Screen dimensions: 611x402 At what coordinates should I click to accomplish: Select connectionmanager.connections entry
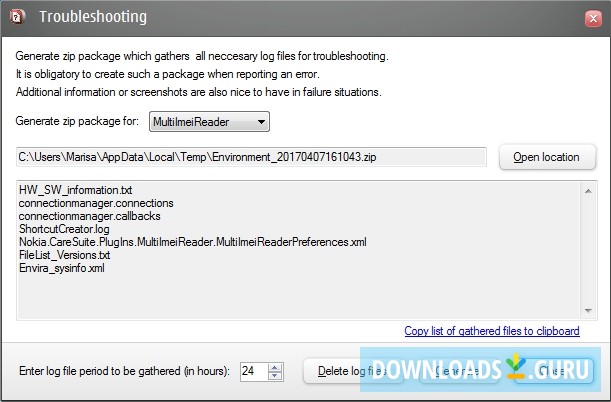96,203
